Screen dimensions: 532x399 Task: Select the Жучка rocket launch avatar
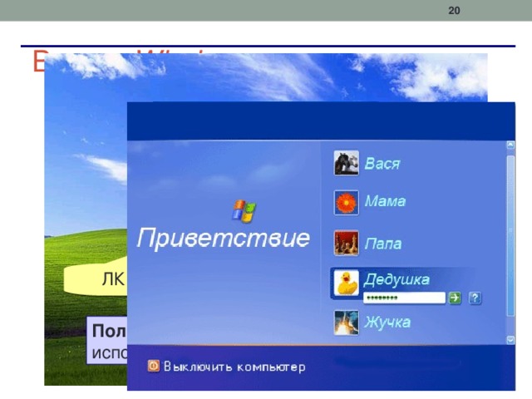point(346,323)
